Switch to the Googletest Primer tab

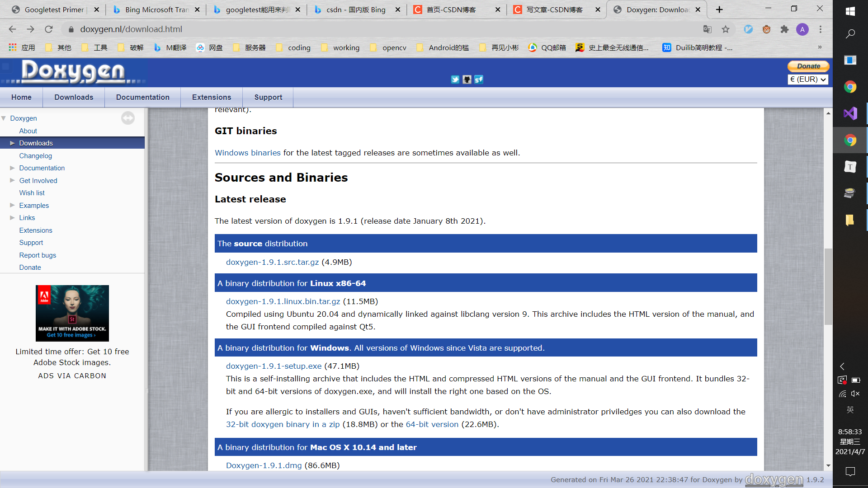click(54, 9)
